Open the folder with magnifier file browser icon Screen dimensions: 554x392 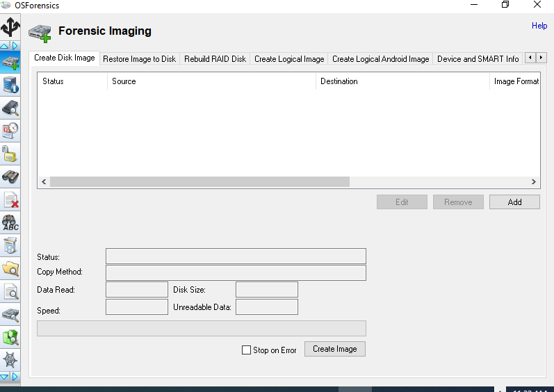coord(10,269)
